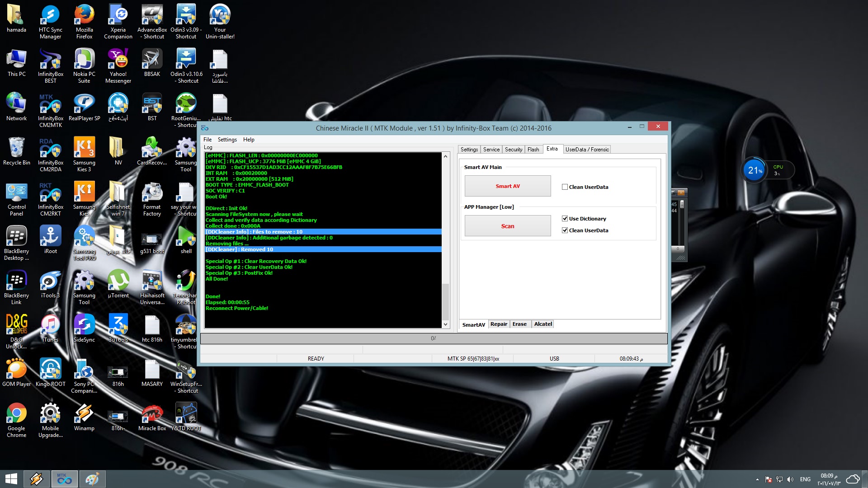
Task: Click the CPU usage gadget
Action: point(768,170)
